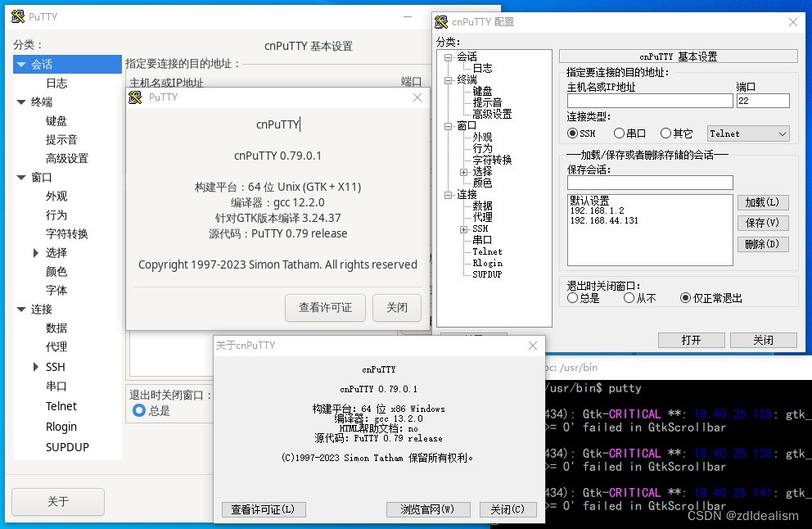This screenshot has height=529, width=812.
Task: Click 浏览官网(W) in the About dialog
Action: 428,509
